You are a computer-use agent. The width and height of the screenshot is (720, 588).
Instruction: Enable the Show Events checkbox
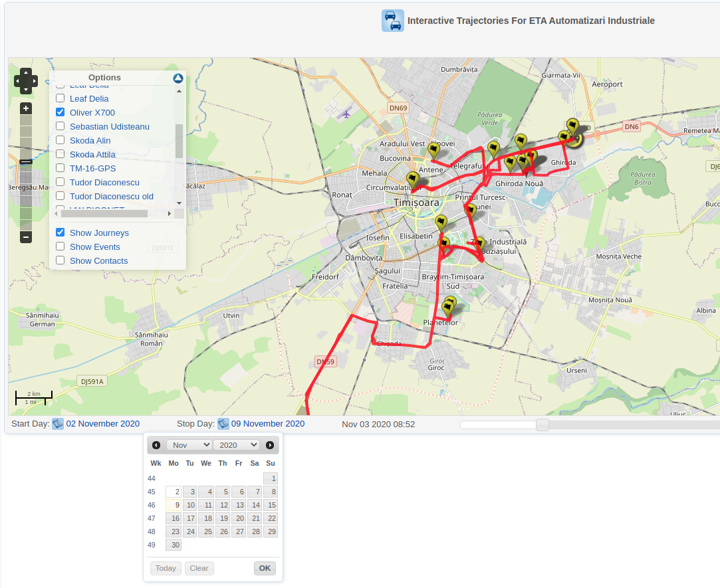click(60, 246)
